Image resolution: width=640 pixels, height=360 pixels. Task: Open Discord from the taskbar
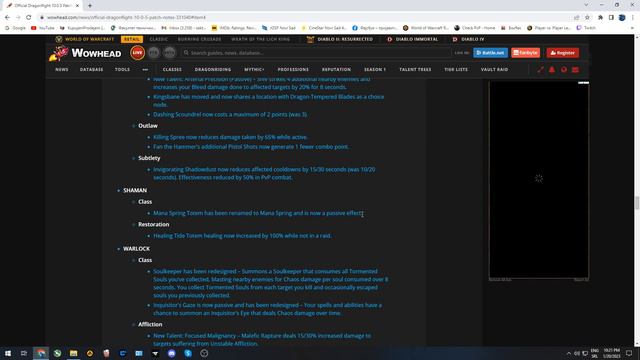pyautogui.click(x=171, y=353)
